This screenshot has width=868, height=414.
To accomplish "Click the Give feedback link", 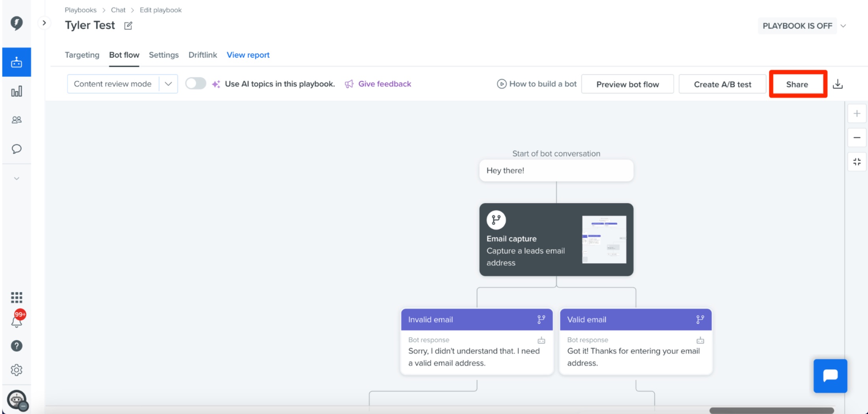I will point(378,84).
